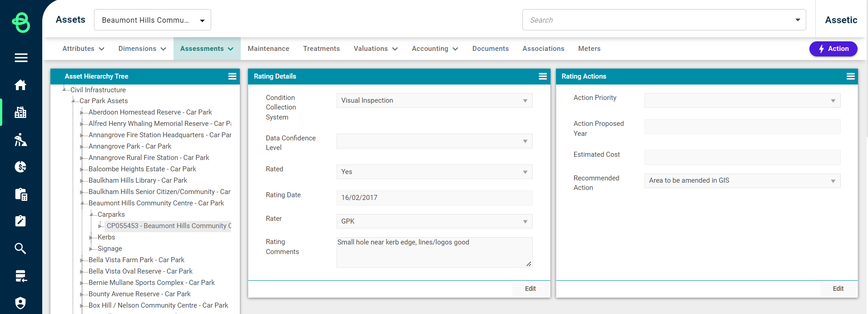Expand Aberdoon Homestead Reserve - Car Park

click(x=82, y=112)
